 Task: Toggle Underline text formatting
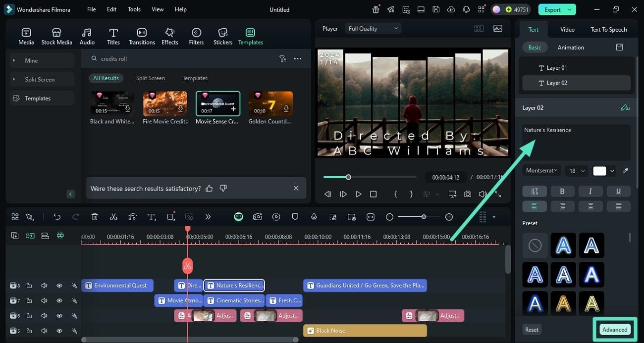(x=618, y=191)
